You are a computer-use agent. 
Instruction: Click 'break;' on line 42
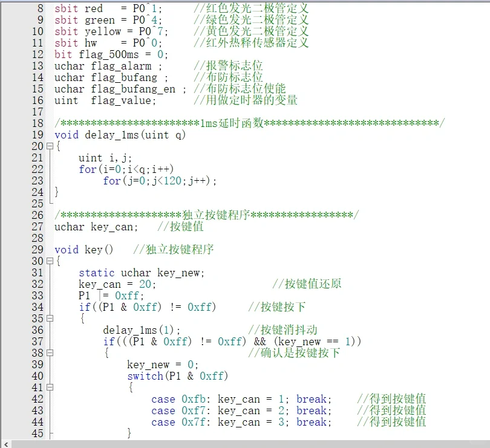[314, 399]
